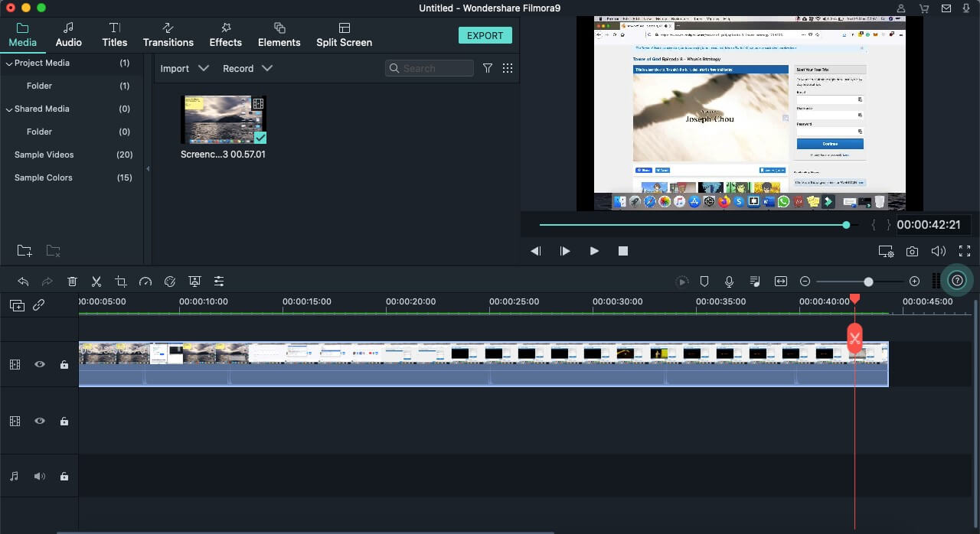Open the Import dropdown
This screenshot has width=980, height=534.
pyautogui.click(x=184, y=68)
